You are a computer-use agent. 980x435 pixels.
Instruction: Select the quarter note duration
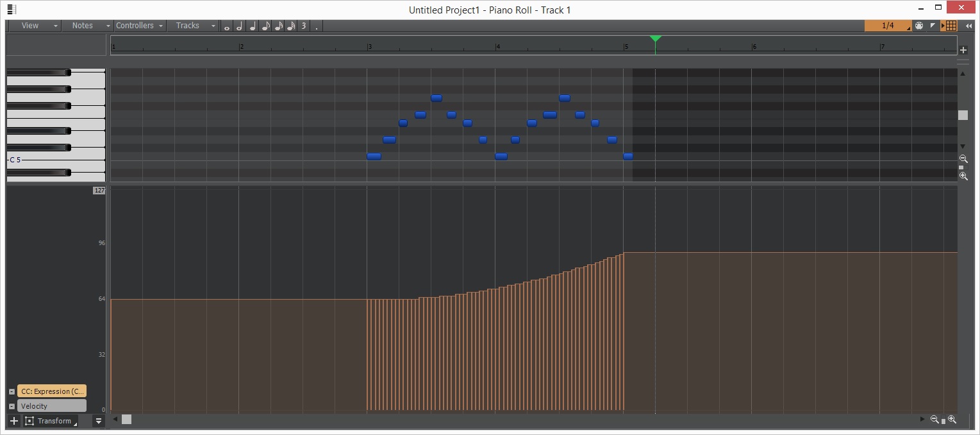252,26
